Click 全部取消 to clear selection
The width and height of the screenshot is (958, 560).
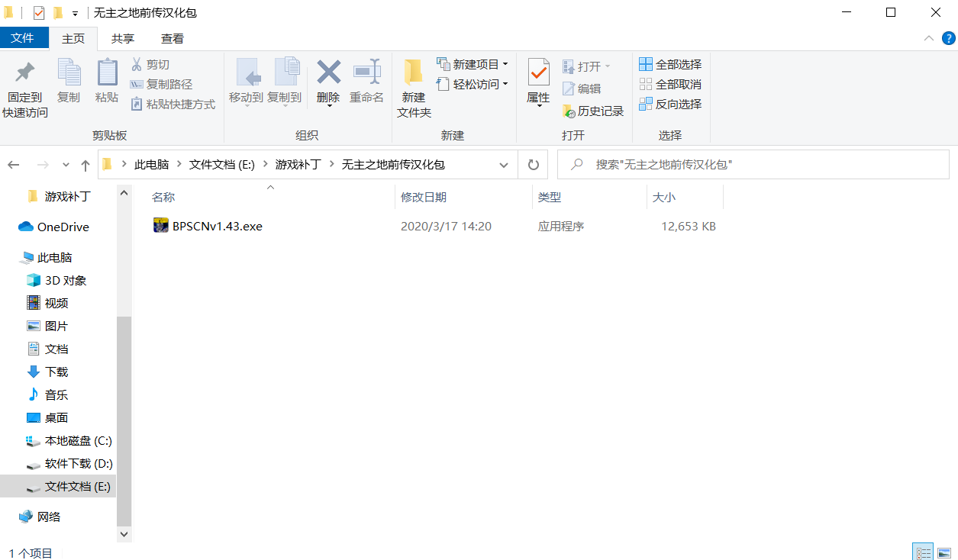click(669, 84)
